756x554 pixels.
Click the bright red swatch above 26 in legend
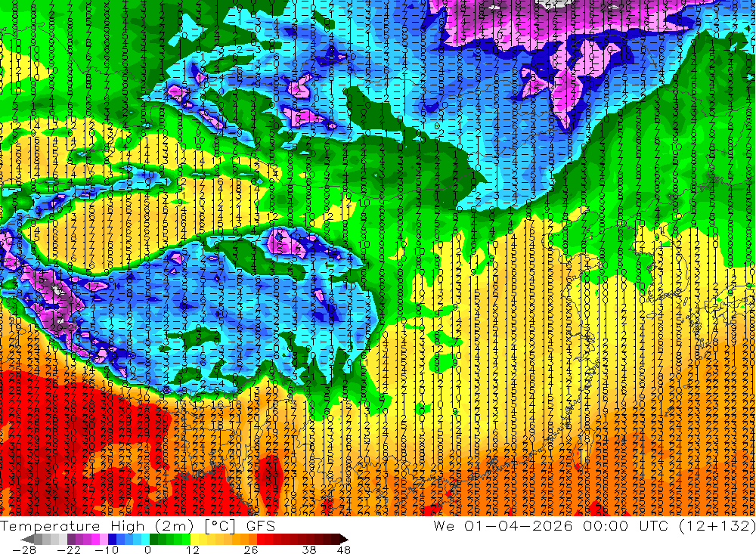(x=261, y=539)
